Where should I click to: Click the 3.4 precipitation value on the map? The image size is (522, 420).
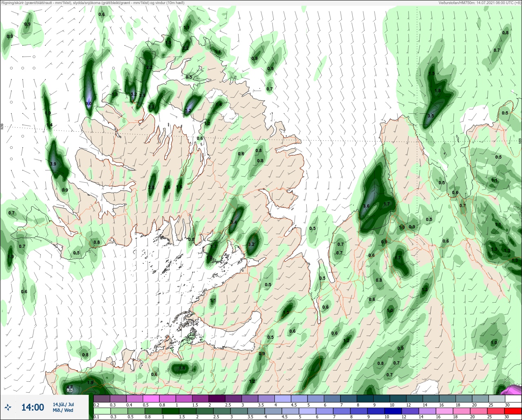click(234, 222)
